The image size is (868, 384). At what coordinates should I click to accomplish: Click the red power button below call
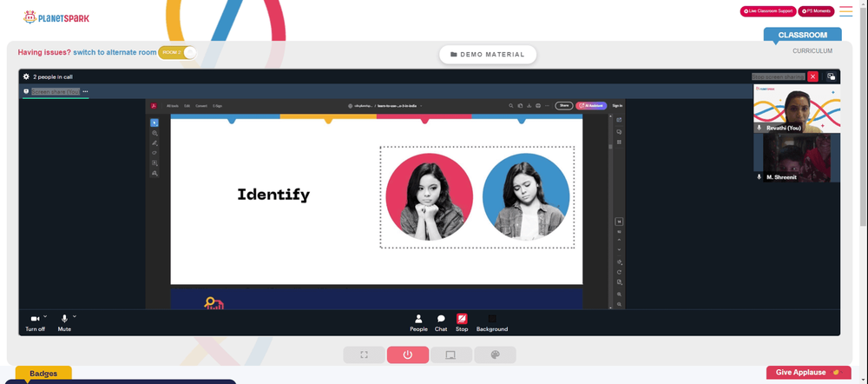[407, 354]
